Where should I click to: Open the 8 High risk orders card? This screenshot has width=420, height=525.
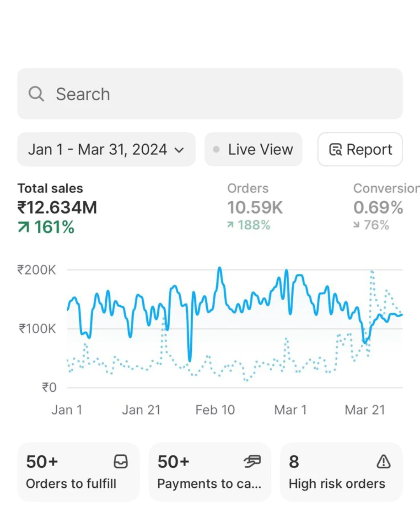[341, 472]
